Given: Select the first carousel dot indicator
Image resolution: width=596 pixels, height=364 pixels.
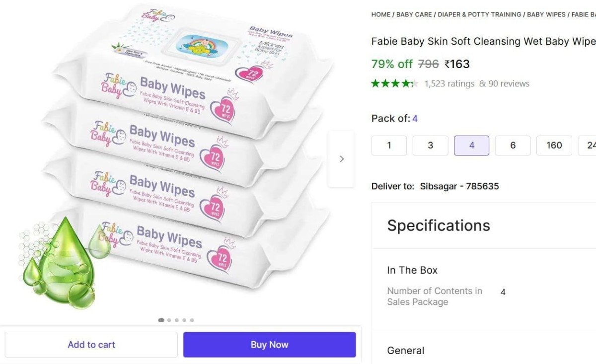Looking at the screenshot, I should pyautogui.click(x=161, y=320).
